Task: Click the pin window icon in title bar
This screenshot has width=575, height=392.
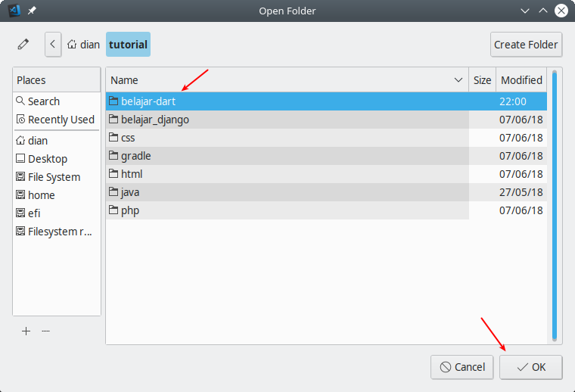Action: [31, 11]
